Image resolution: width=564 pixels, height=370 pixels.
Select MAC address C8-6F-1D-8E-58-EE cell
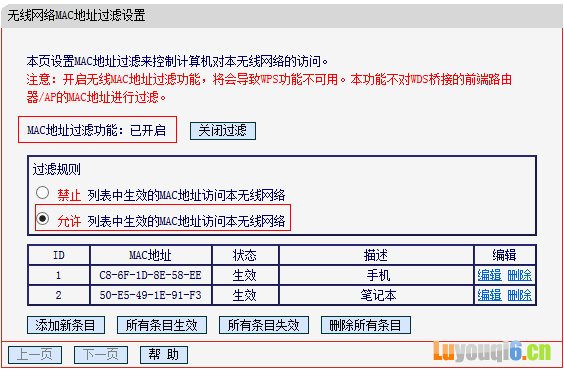pyautogui.click(x=151, y=275)
